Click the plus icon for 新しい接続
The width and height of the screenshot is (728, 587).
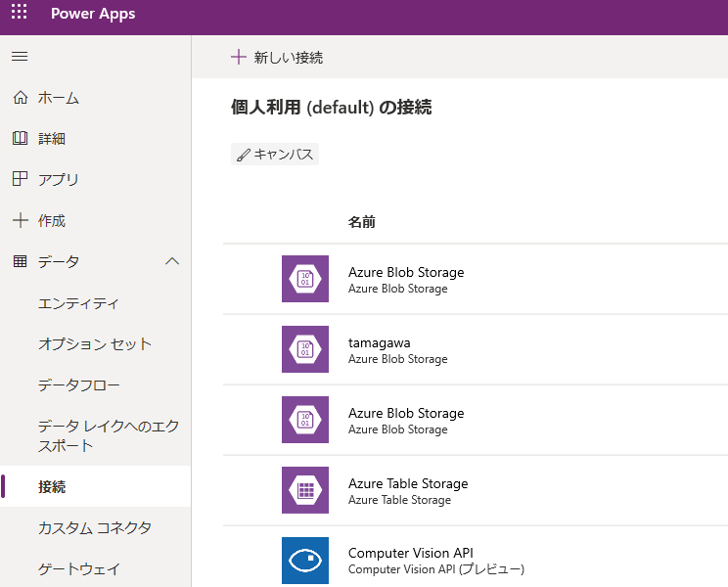pos(239,57)
